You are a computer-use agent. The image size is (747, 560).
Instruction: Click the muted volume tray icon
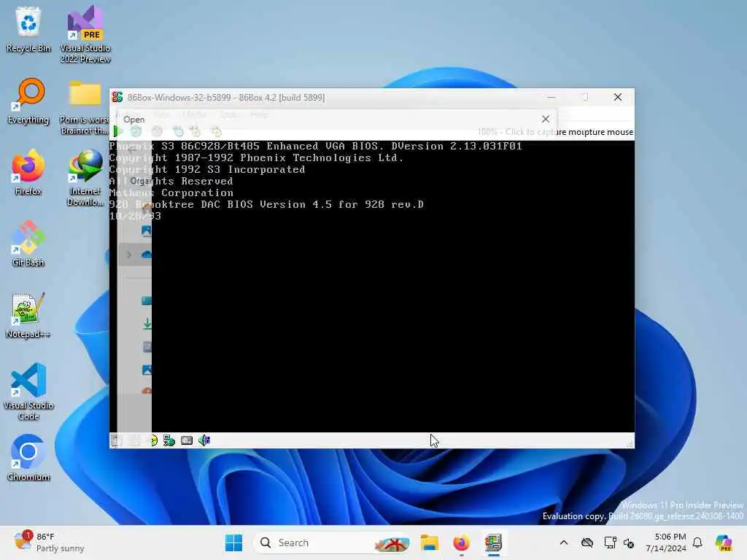point(629,542)
